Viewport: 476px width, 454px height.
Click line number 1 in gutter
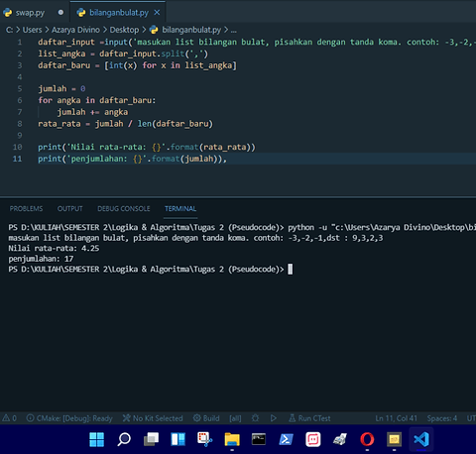click(20, 43)
